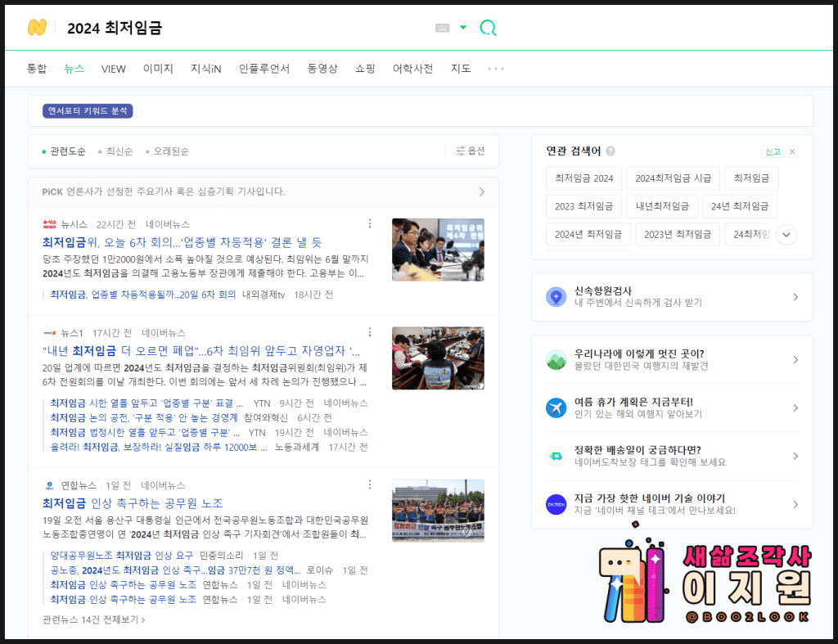Screen dimensions: 838x644
Task: Switch to the 동영상 tab
Action: 322,69
